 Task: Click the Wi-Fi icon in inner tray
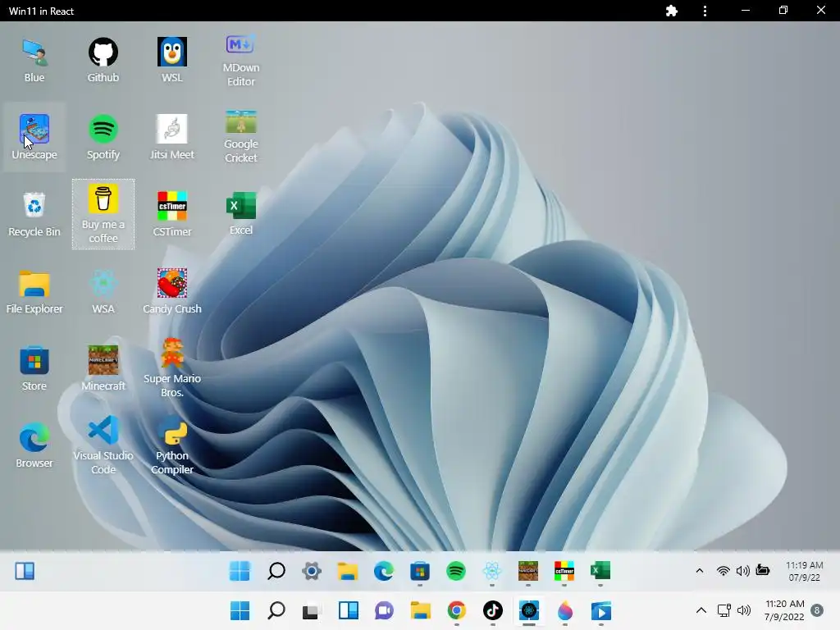point(723,571)
